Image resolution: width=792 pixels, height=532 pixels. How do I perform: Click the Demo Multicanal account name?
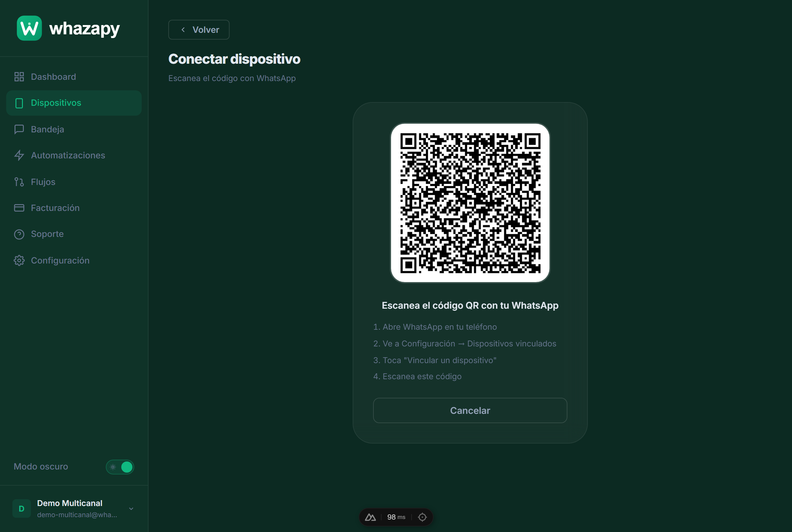click(70, 503)
